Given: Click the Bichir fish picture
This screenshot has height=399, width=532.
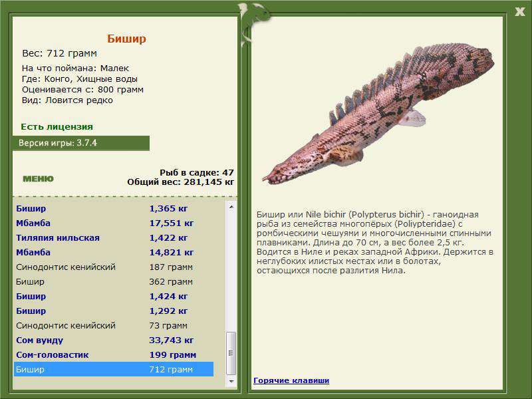Looking at the screenshot, I should [378, 114].
